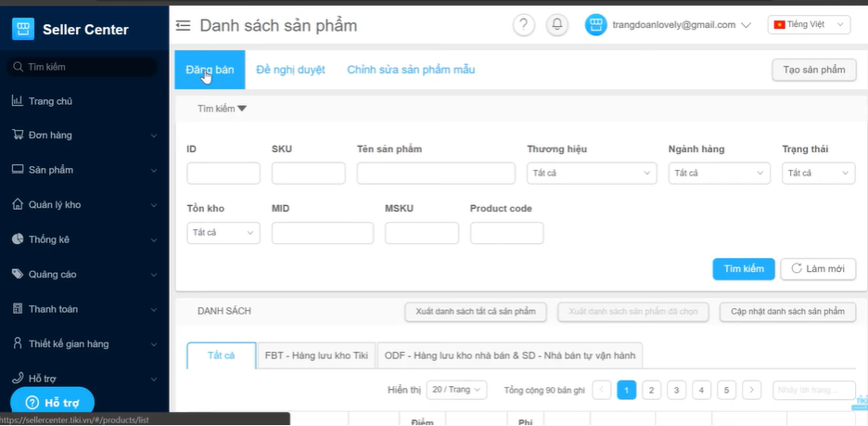Open the Thương hiệu dropdown
Image resolution: width=868 pixels, height=426 pixels.
(x=592, y=174)
